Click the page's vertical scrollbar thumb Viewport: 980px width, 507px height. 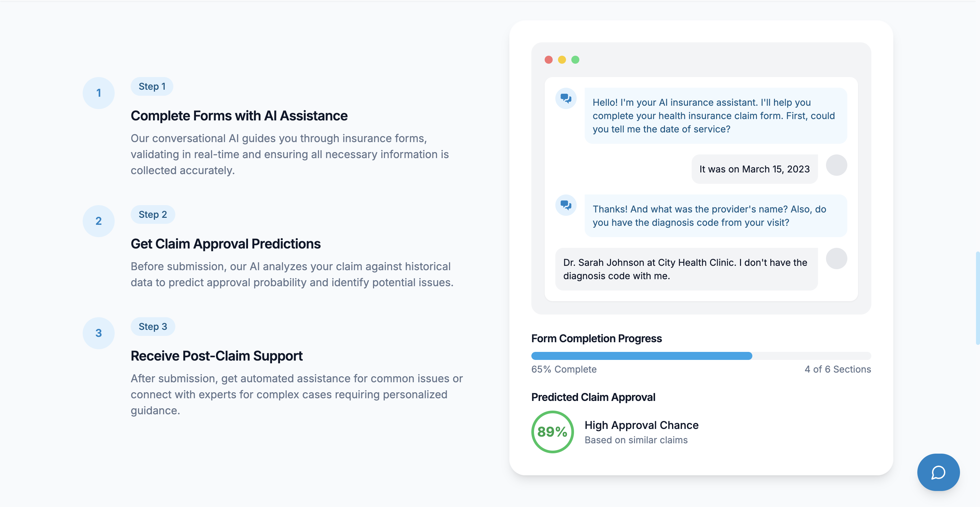(x=977, y=298)
